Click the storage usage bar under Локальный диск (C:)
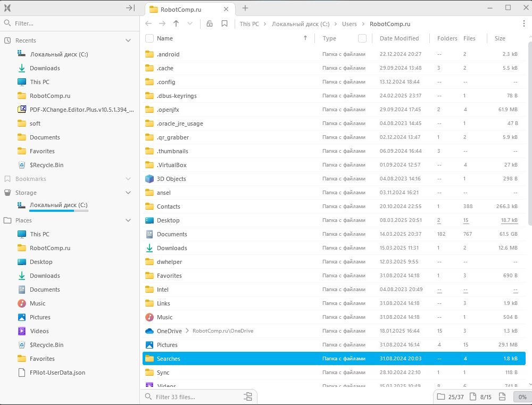The image size is (532, 405). [59, 211]
